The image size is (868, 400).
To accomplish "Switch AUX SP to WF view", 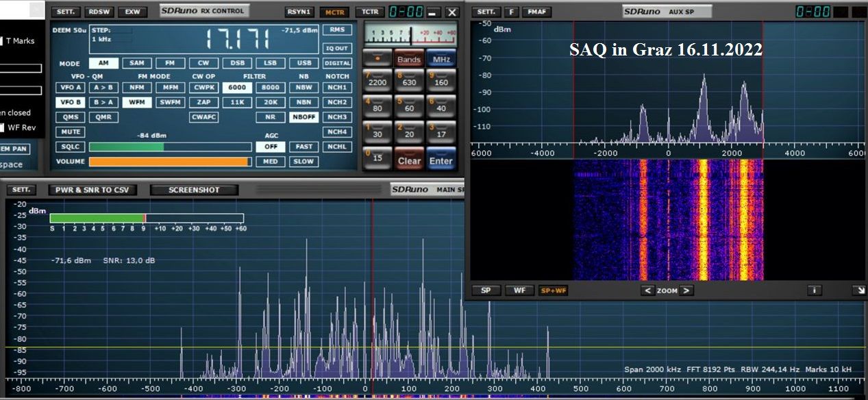I will point(519,290).
